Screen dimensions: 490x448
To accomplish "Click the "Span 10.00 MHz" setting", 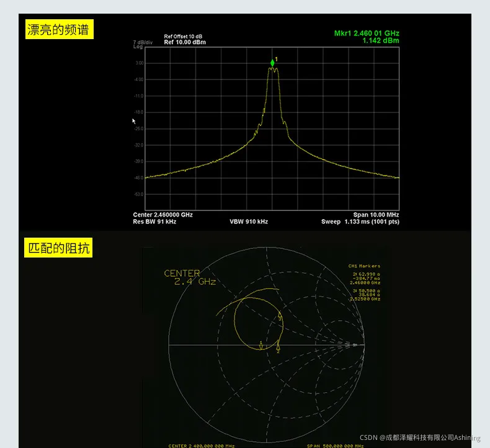I will [376, 215].
